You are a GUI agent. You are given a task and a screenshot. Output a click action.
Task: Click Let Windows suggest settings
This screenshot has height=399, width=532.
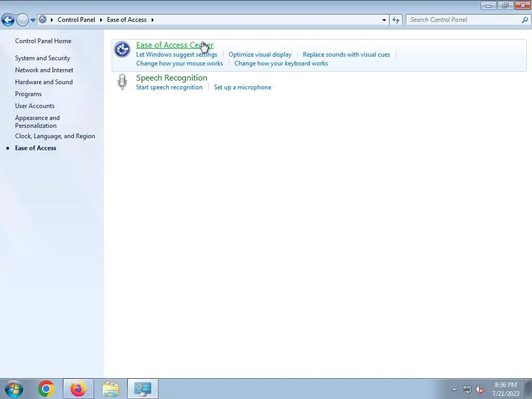coord(177,54)
